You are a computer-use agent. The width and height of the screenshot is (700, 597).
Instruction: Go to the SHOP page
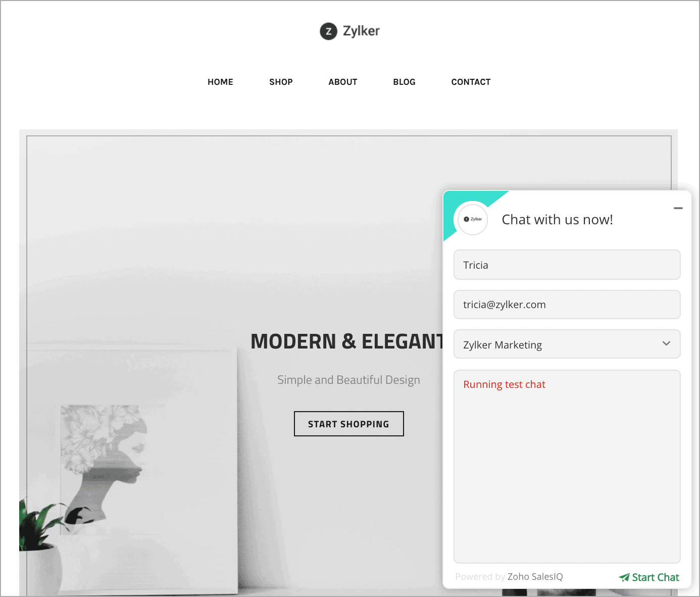click(281, 82)
